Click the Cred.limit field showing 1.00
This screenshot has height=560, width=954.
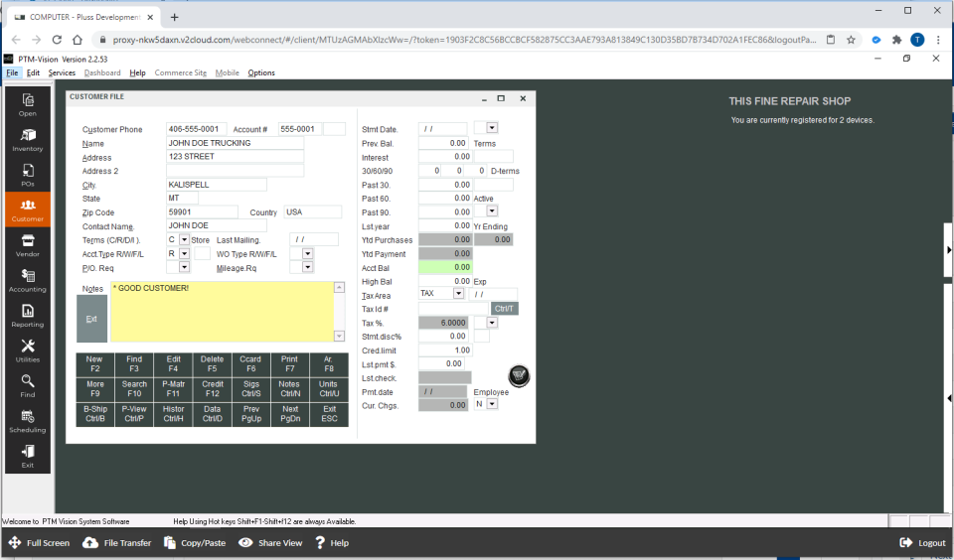(x=445, y=350)
